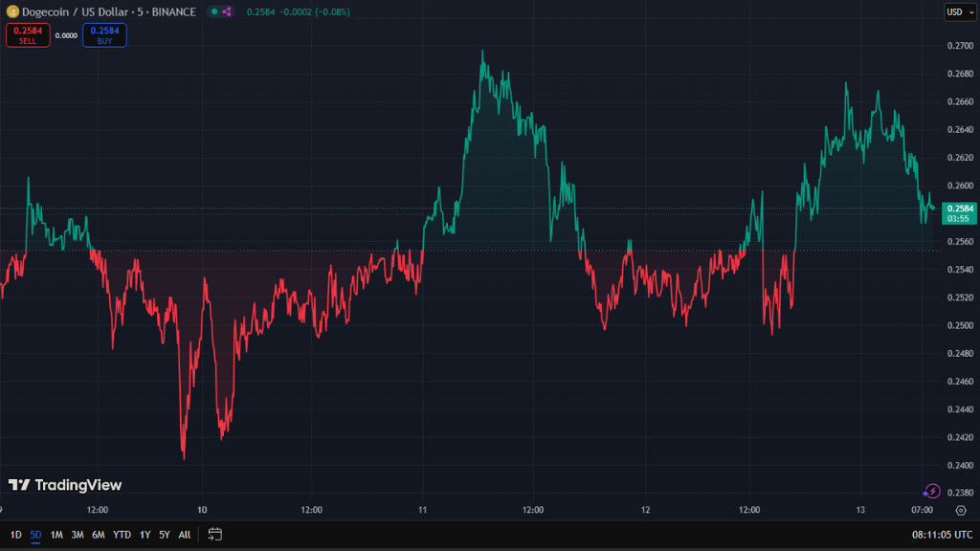The image size is (980, 551).
Task: Click the date label 12 on time axis
Action: tap(645, 510)
